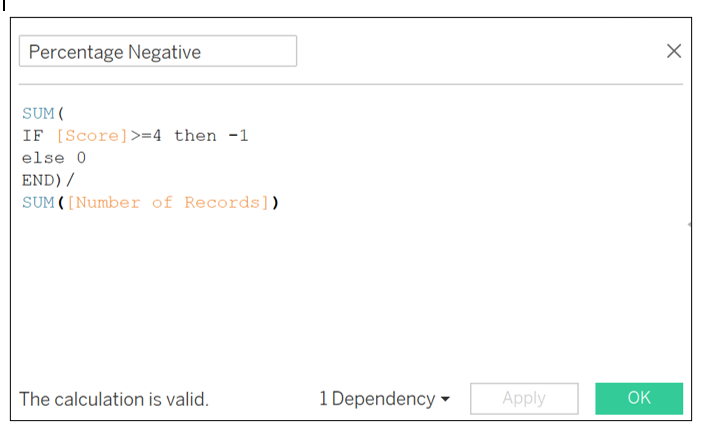Click 'The calculation is valid.' status message
Screen dimensions: 707x437
click(x=114, y=399)
